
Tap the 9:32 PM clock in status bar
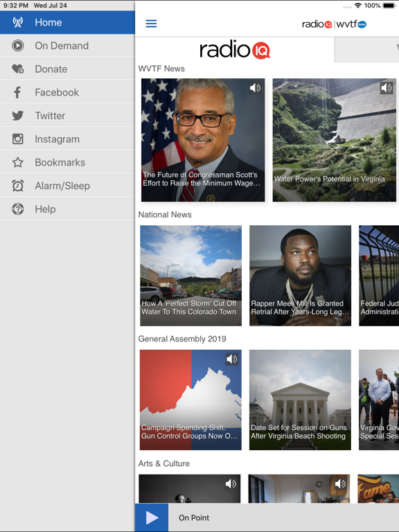click(16, 6)
